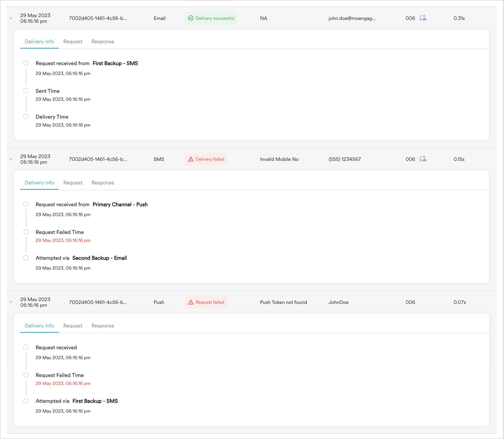Collapse the SMS log row
Screen dimensions: 504x439
(11, 159)
